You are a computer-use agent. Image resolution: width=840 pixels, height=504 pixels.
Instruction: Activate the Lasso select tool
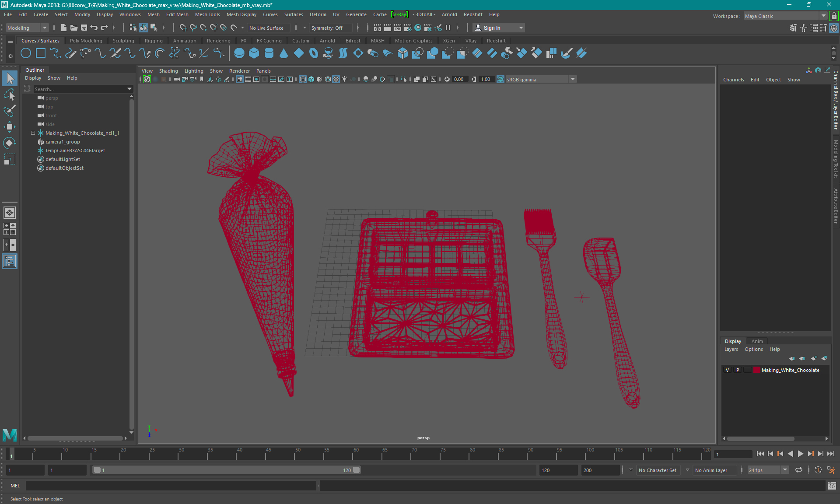[x=10, y=94]
